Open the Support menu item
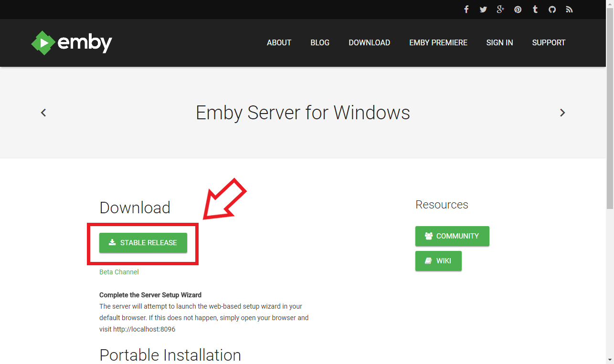 [x=549, y=42]
